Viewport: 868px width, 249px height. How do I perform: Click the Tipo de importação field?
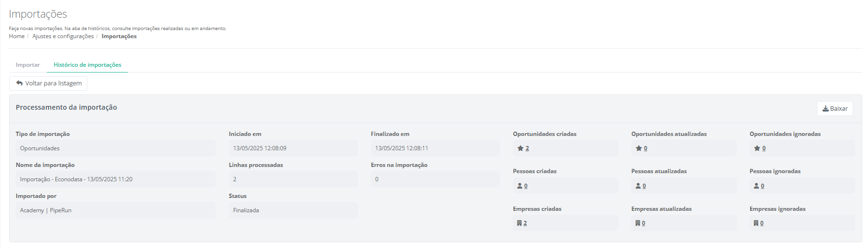click(115, 148)
